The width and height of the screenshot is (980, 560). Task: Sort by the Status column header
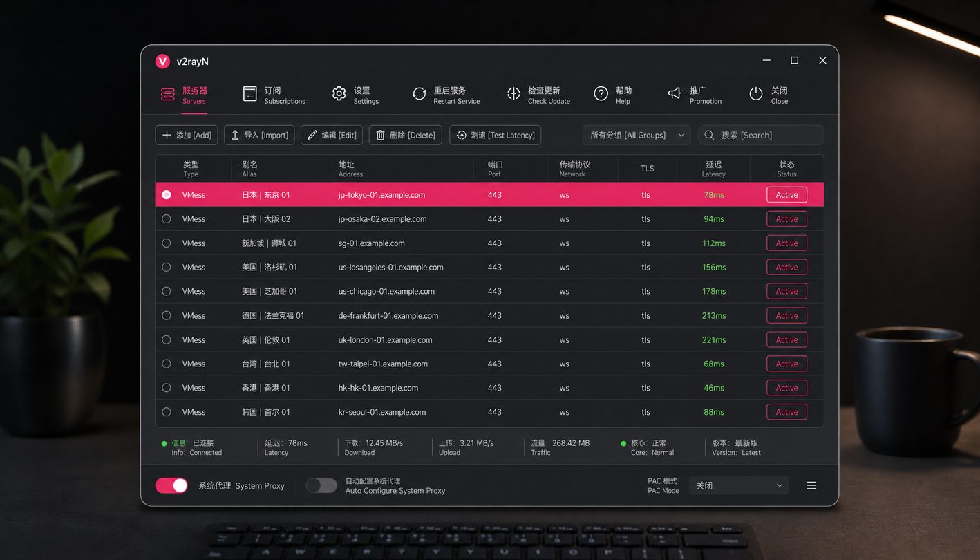point(786,169)
